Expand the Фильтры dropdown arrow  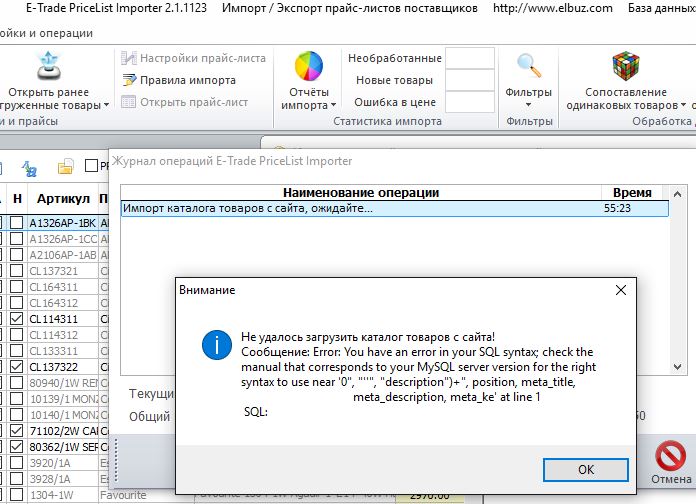click(528, 105)
